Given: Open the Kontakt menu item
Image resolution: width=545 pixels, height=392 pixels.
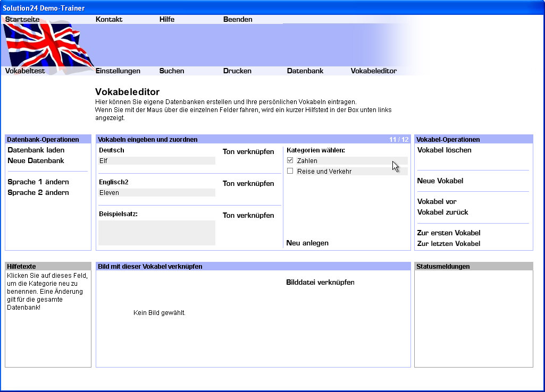Looking at the screenshot, I should tap(109, 20).
